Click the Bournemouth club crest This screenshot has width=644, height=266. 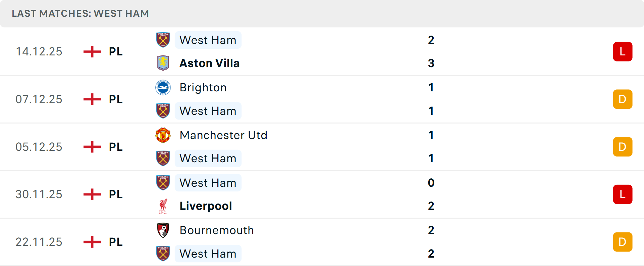tap(163, 230)
